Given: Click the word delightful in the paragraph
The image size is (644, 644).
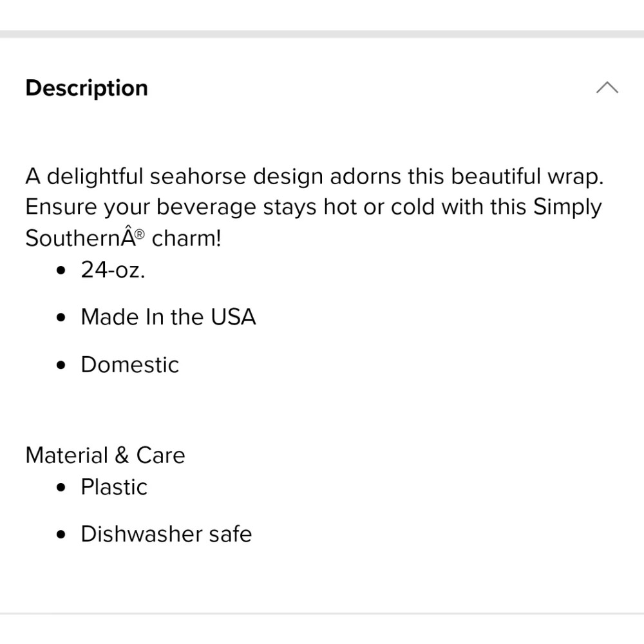Looking at the screenshot, I should click(x=95, y=176).
